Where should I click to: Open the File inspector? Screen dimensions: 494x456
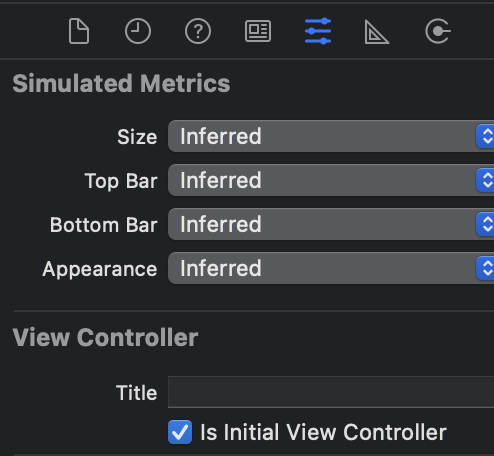point(79,31)
